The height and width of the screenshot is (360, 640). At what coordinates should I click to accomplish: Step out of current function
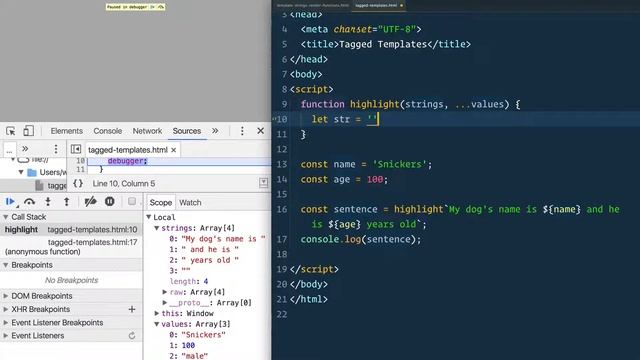(67, 202)
